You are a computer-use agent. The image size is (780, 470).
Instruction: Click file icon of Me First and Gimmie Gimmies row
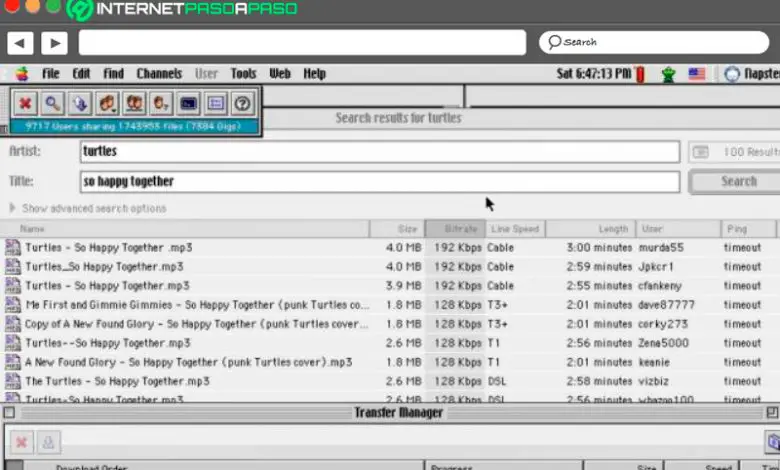point(12,304)
